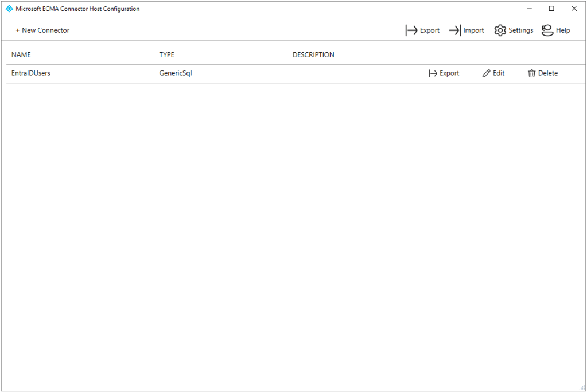
Task: Export the EntraIDUsers connector via row icon
Action: [433, 73]
